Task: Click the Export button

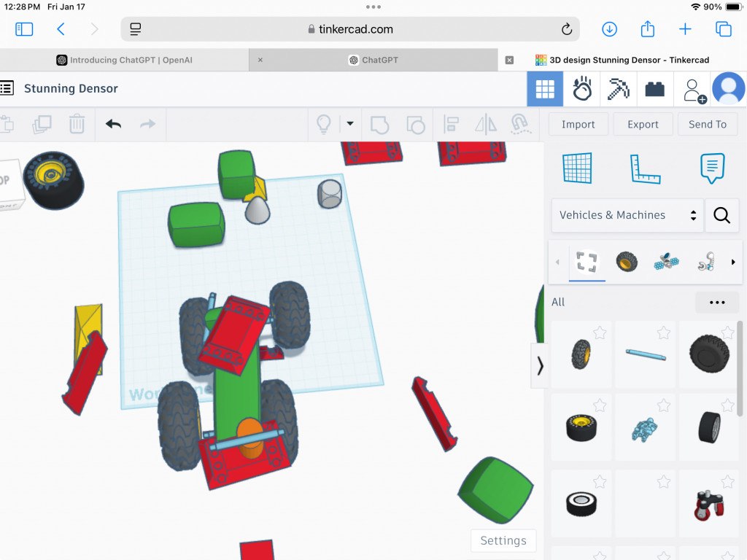Action: [x=643, y=124]
